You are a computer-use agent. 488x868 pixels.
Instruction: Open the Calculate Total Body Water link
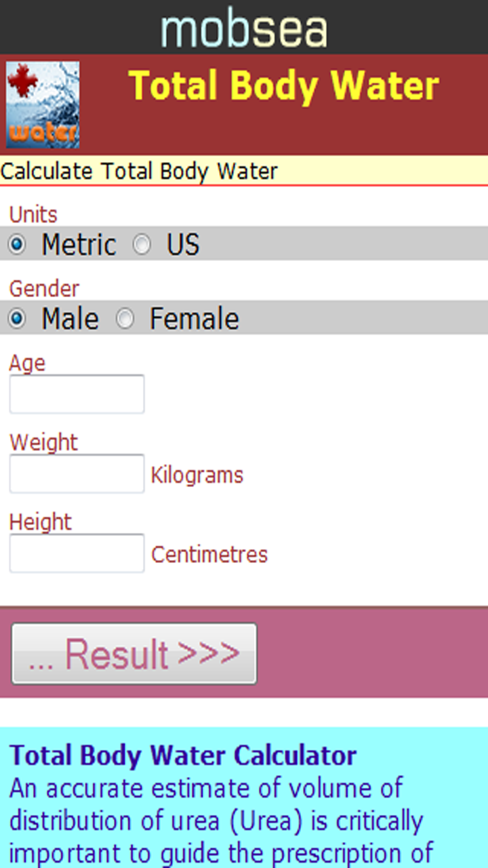(139, 172)
